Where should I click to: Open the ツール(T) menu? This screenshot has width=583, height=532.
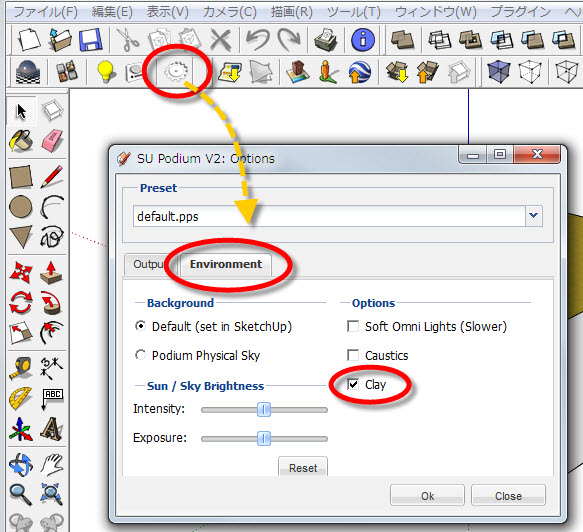point(354,12)
